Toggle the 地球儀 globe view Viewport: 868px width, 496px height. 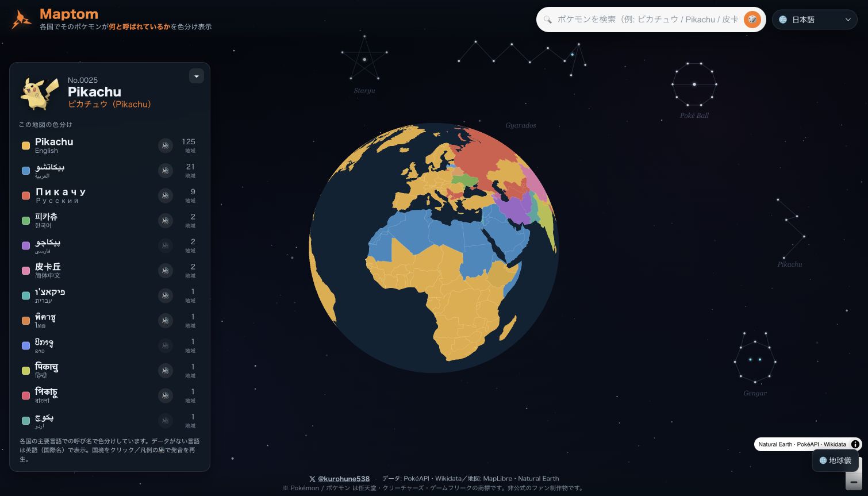[835, 460]
